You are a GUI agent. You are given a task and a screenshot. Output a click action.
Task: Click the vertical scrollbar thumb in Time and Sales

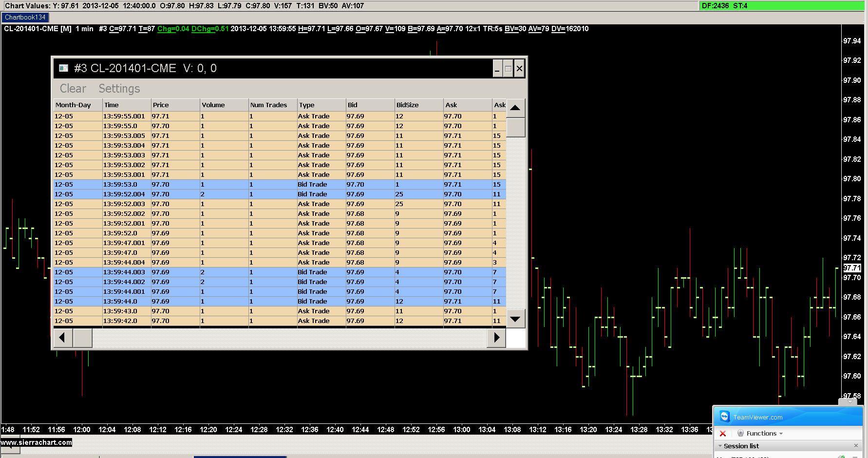[515, 128]
